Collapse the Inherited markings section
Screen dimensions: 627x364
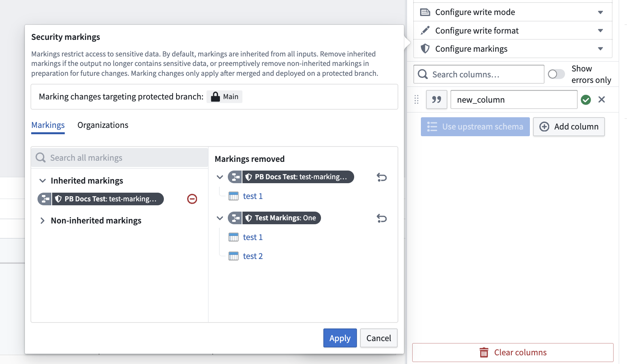pos(42,181)
